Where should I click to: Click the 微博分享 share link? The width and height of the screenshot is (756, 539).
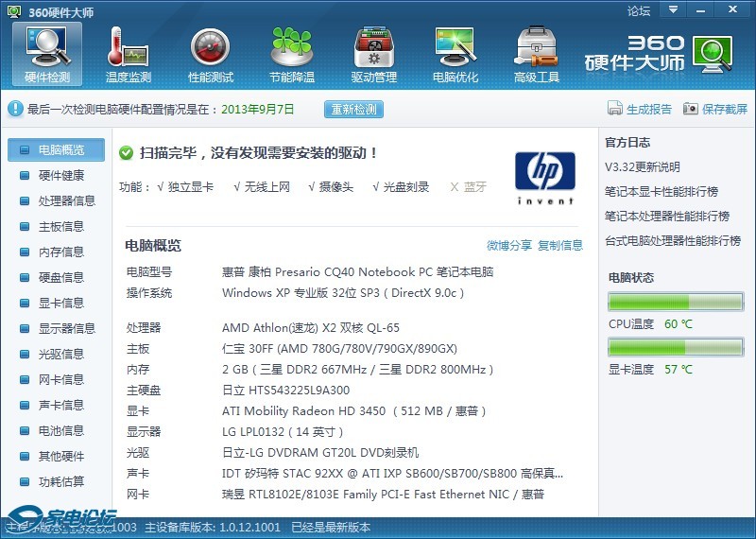click(x=509, y=246)
